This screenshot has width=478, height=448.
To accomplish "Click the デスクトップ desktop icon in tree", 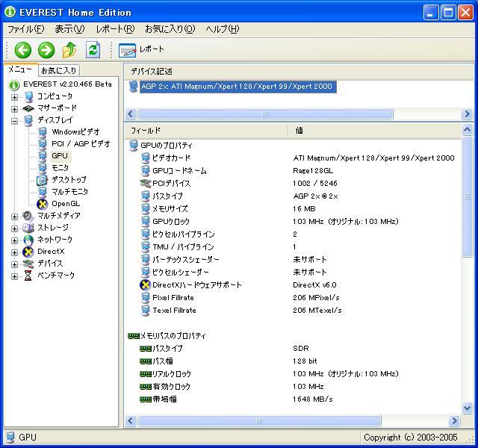I will [x=42, y=180].
